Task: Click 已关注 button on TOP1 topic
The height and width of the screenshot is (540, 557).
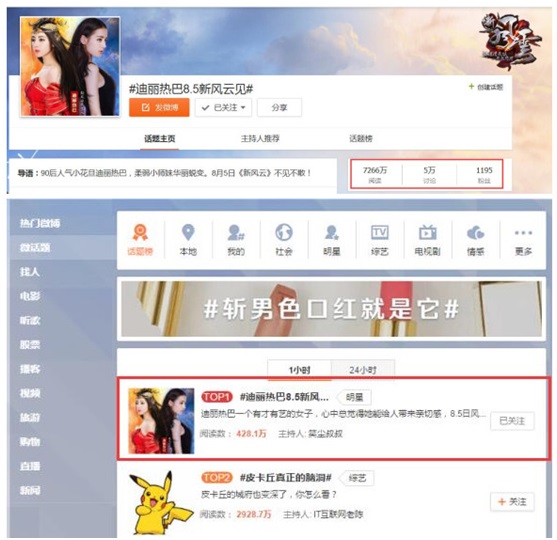Action: click(x=512, y=421)
